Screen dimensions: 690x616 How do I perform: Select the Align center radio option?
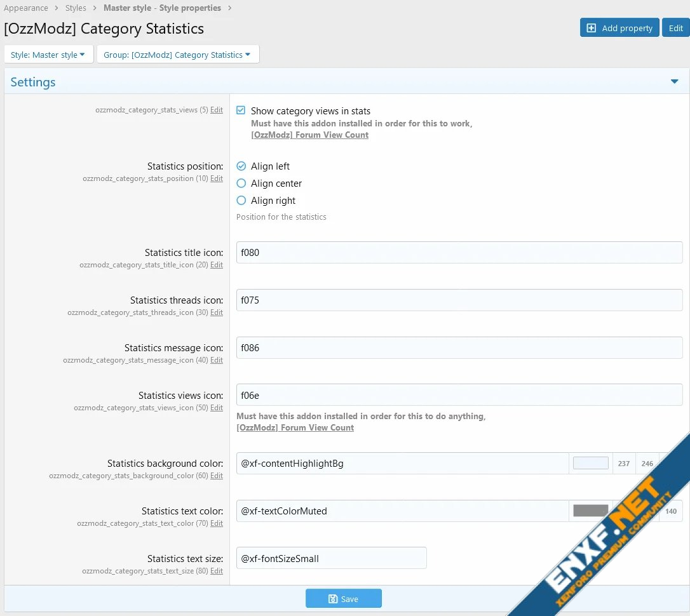coord(241,184)
